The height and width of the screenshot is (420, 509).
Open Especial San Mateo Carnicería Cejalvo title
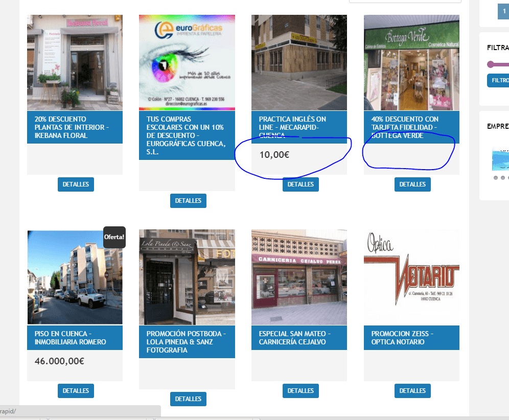[x=295, y=338]
